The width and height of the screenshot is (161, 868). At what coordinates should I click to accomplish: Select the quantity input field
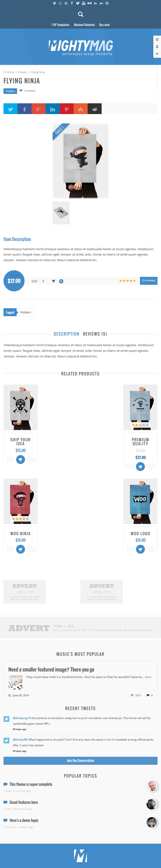pyautogui.click(x=43, y=281)
